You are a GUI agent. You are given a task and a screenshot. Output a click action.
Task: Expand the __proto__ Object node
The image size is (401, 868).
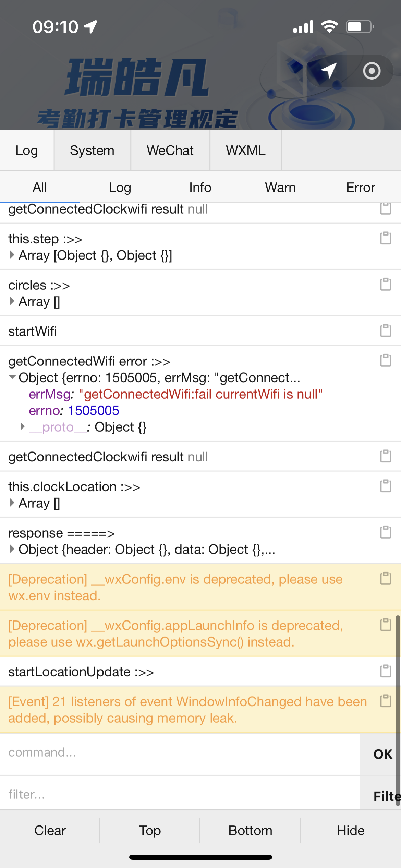[x=23, y=427]
